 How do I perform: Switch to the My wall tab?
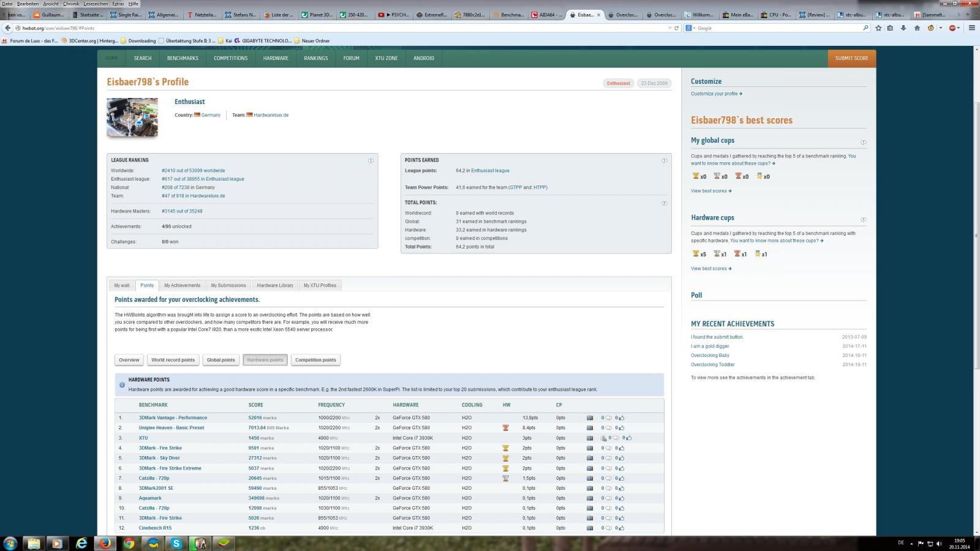point(122,285)
